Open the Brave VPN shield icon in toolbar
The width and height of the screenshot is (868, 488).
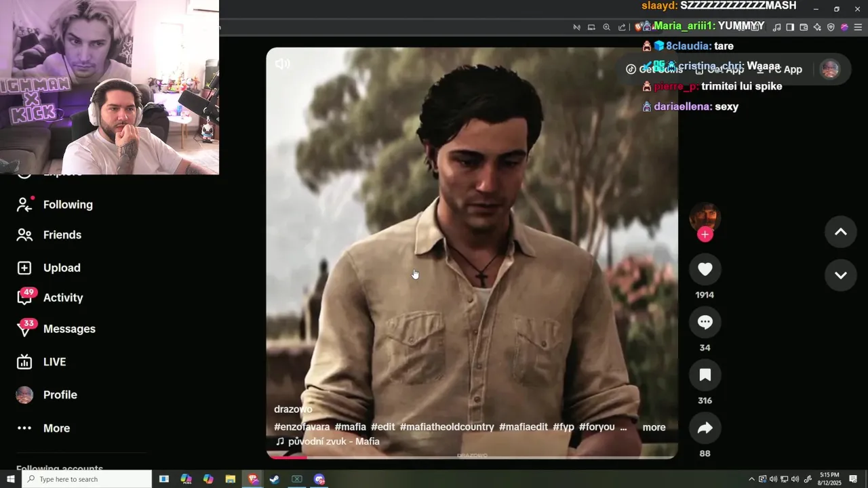coord(831,27)
